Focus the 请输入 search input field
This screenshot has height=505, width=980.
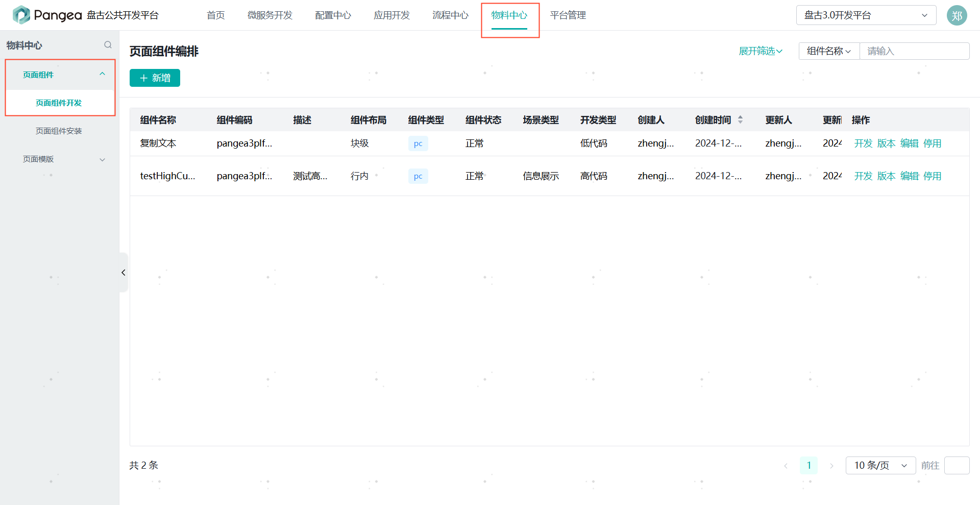point(915,51)
